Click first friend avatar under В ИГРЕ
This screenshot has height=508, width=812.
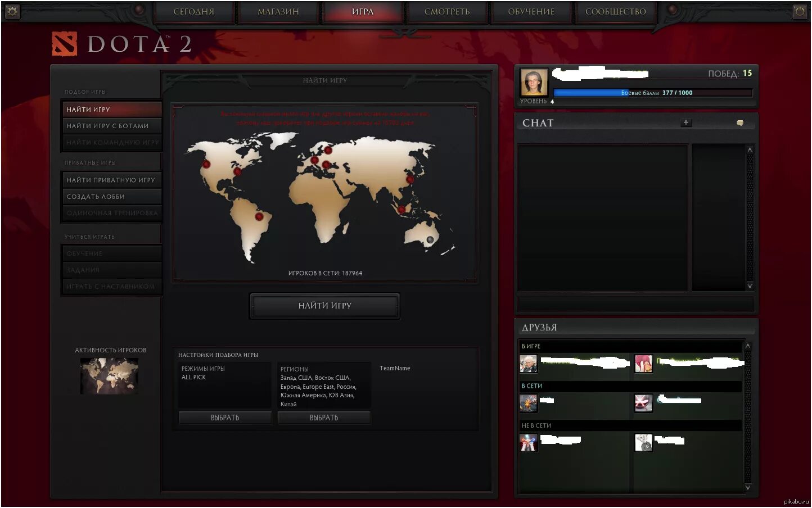point(529,364)
